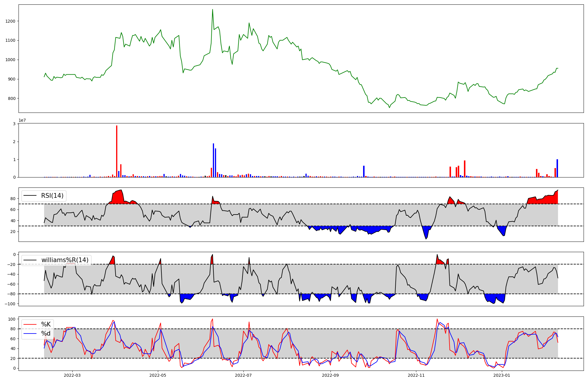This screenshot has width=588, height=382.
Task: Click the 1200 price axis label
Action: coord(10,21)
